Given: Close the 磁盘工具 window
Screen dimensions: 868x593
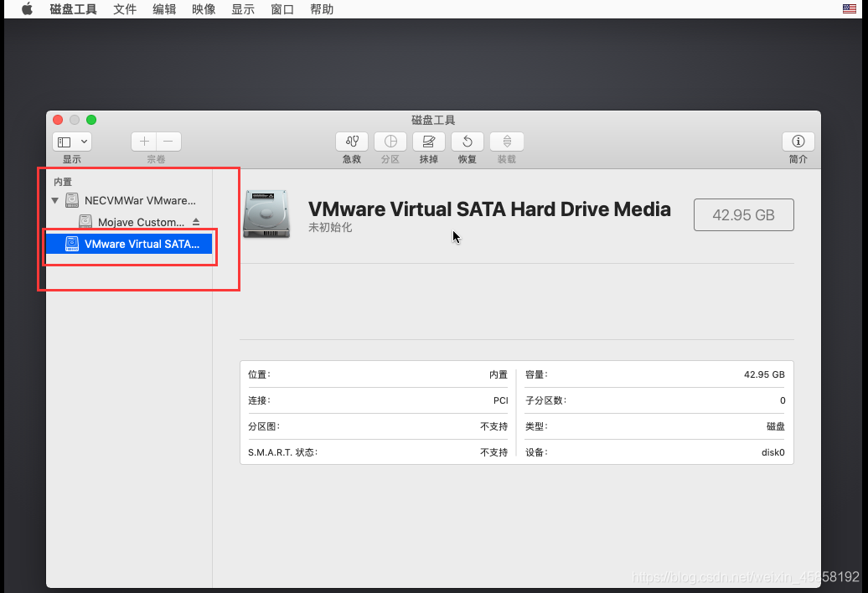Looking at the screenshot, I should (58, 120).
